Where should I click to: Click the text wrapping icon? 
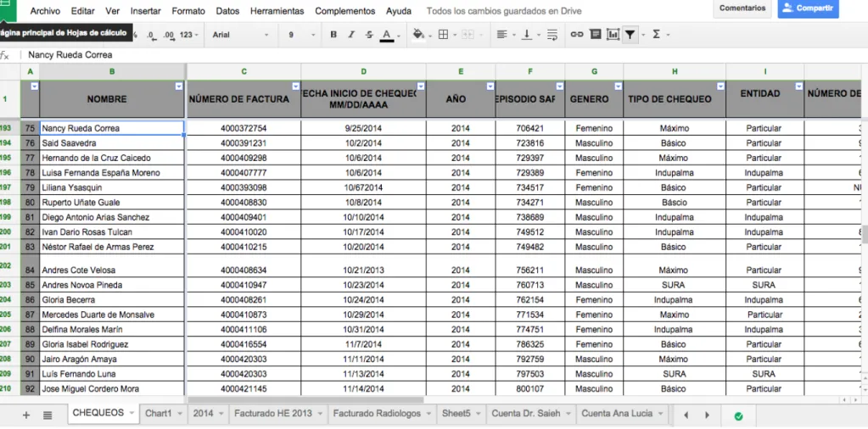(552, 34)
